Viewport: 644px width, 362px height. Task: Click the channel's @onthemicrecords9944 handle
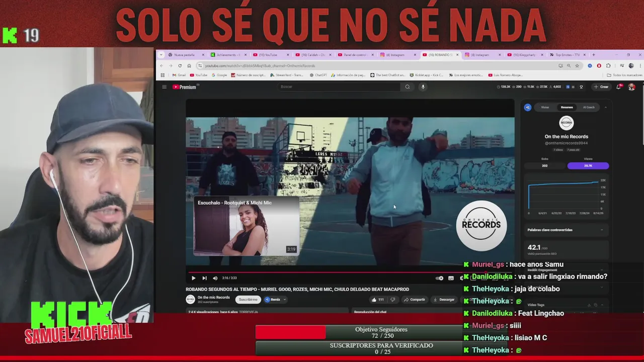coord(566,143)
